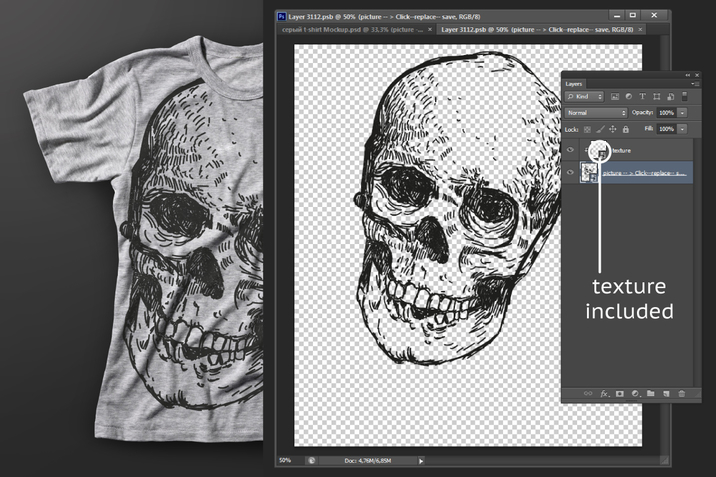Lock layer position with move icon
The height and width of the screenshot is (477, 716).
(x=612, y=129)
